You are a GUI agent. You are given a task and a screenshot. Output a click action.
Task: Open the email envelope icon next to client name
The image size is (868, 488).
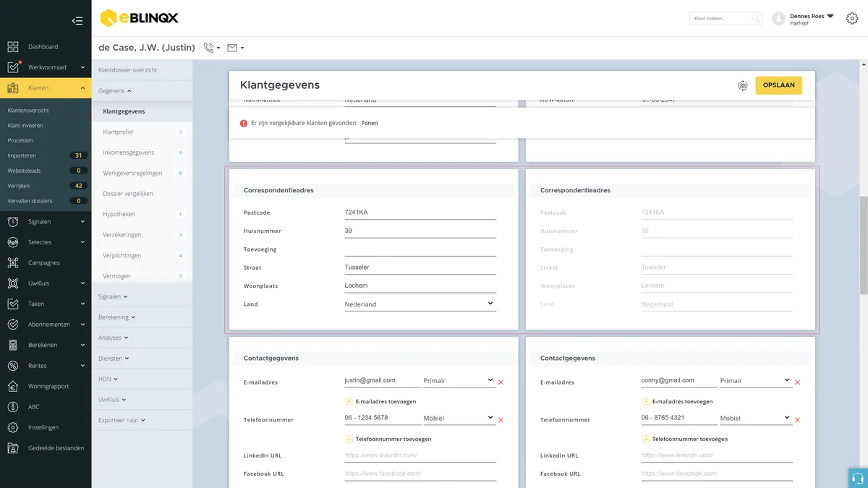coord(232,48)
